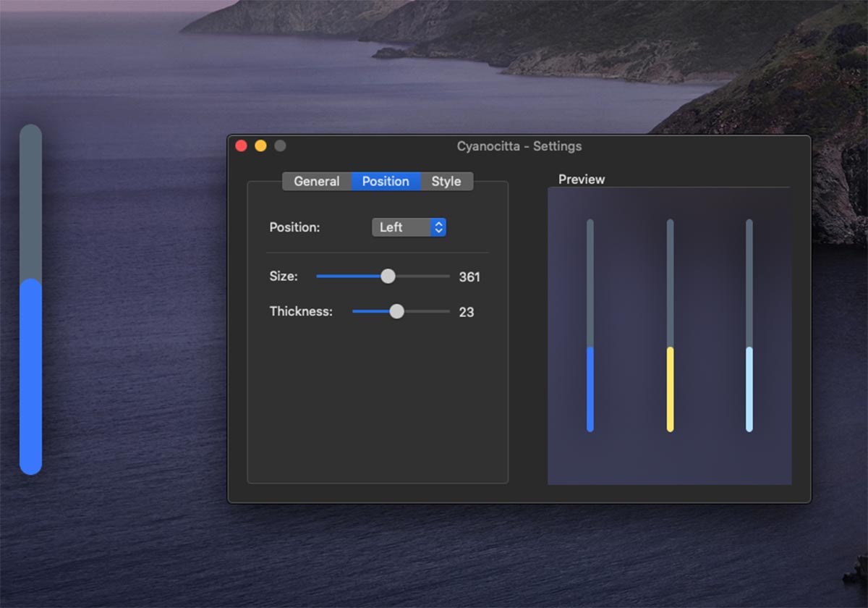Click the Preview label
Screen dimensions: 868x608
click(582, 180)
